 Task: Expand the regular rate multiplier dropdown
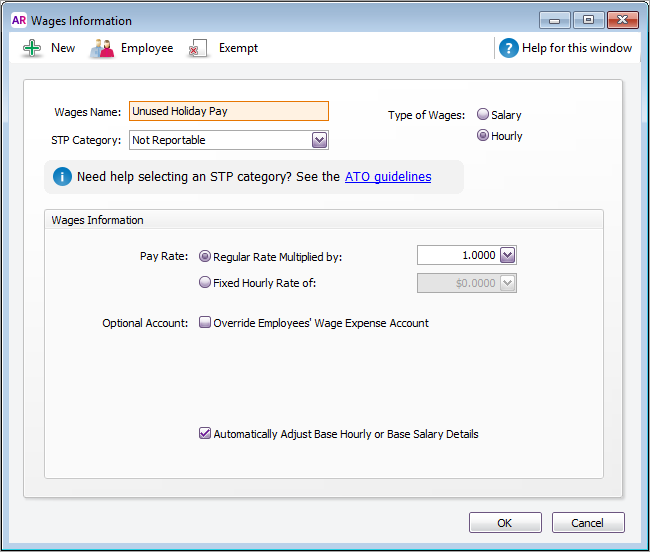[507, 256]
